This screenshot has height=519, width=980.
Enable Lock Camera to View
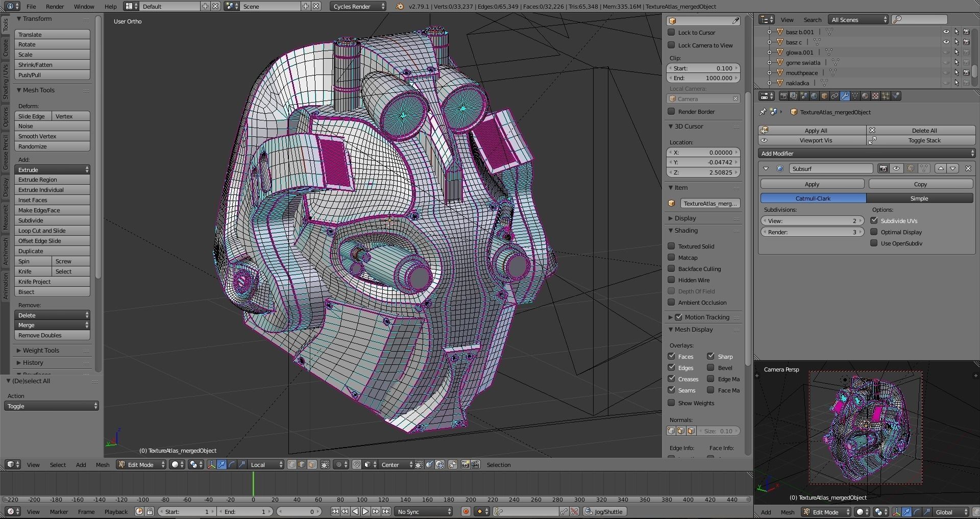point(672,45)
